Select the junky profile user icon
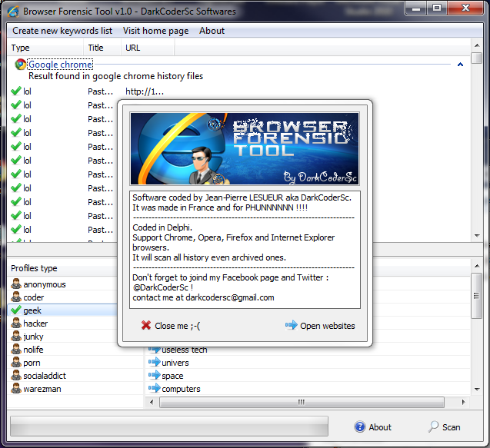 (16, 337)
